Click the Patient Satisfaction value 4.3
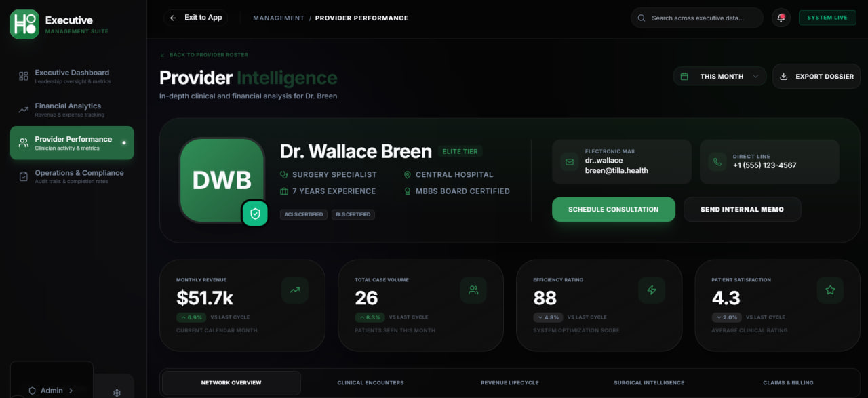 click(x=726, y=298)
